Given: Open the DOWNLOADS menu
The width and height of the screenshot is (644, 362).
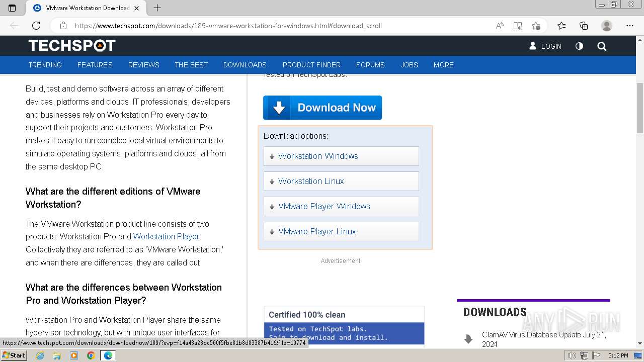Looking at the screenshot, I should click(x=245, y=65).
